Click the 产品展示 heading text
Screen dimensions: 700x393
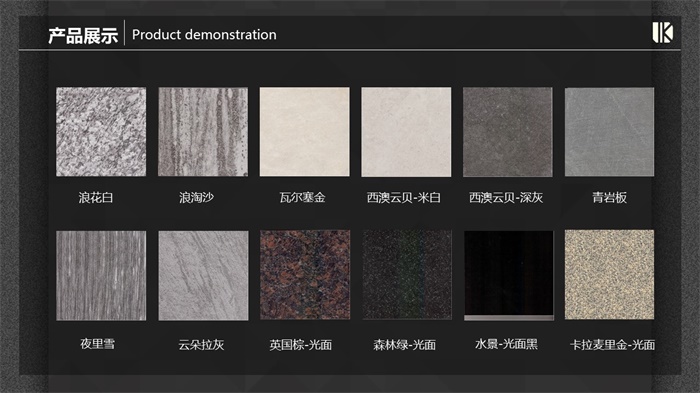[x=83, y=35]
